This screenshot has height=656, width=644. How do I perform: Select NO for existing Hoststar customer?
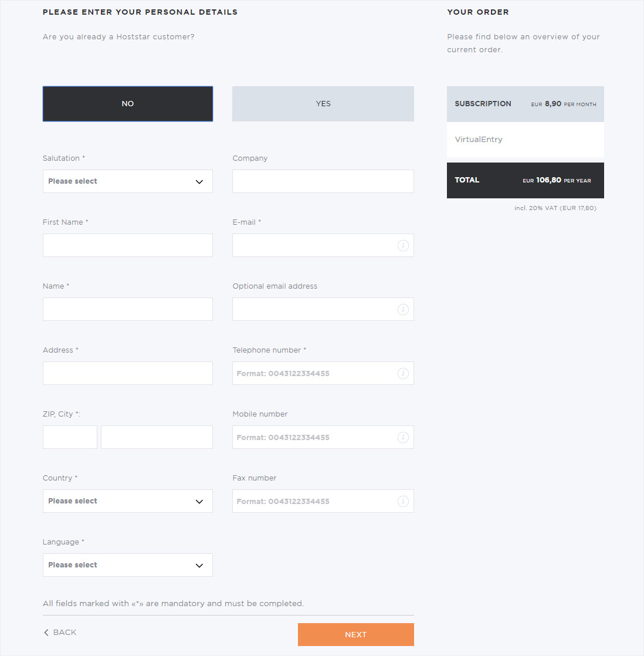[x=127, y=104]
